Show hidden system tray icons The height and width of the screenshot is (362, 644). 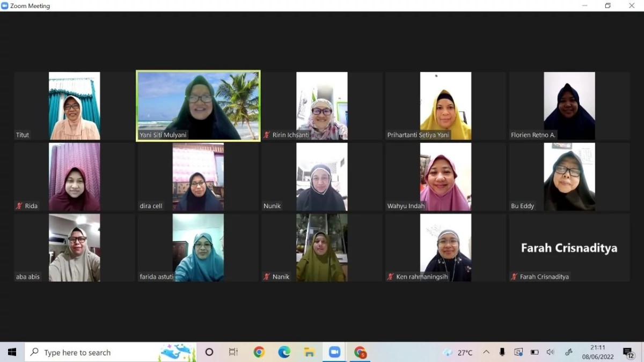click(486, 352)
